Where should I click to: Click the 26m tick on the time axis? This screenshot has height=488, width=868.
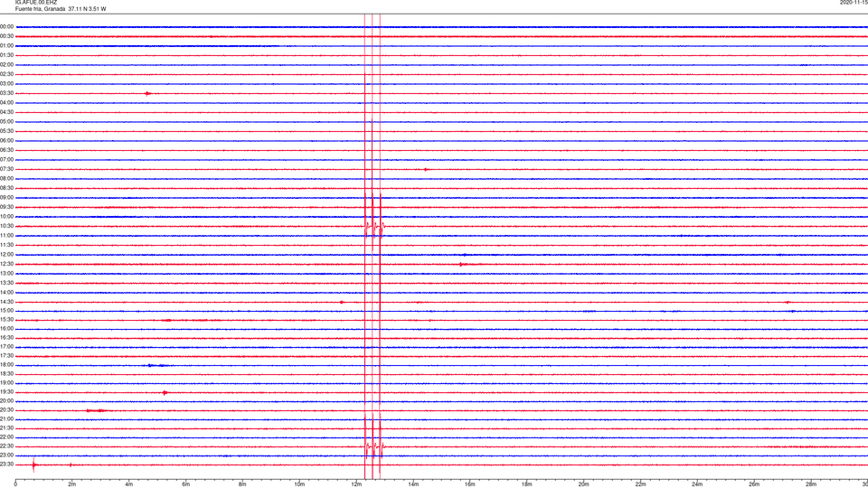click(x=754, y=484)
